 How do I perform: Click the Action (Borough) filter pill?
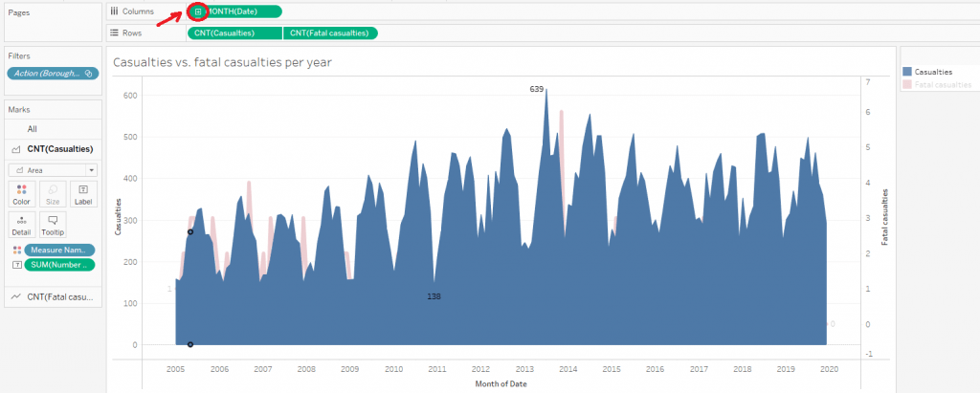pyautogui.click(x=52, y=73)
